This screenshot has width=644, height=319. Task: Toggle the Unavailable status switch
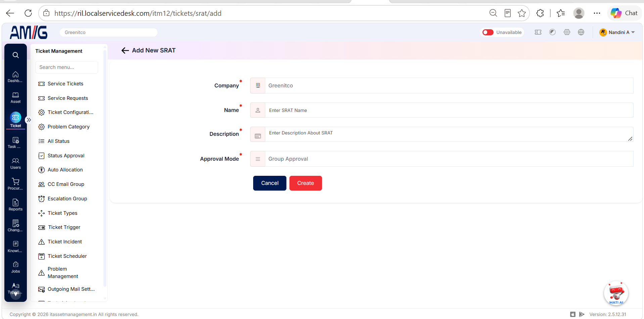point(488,32)
